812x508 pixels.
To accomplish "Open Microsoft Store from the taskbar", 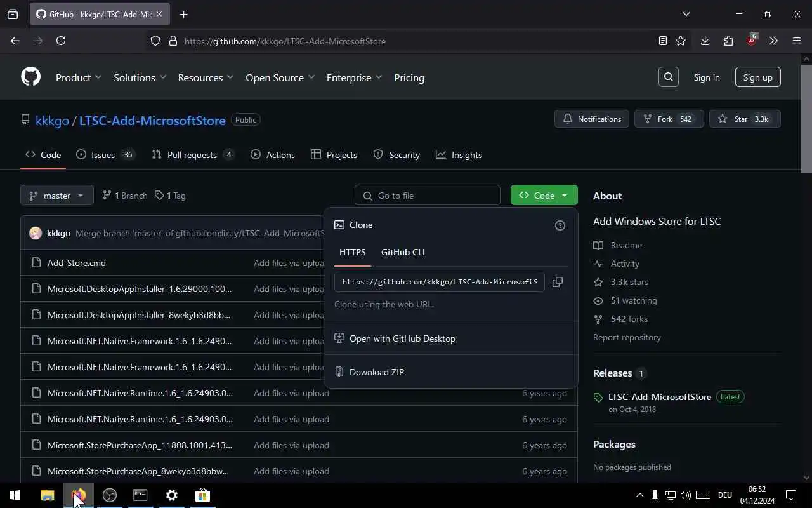I will point(202,495).
